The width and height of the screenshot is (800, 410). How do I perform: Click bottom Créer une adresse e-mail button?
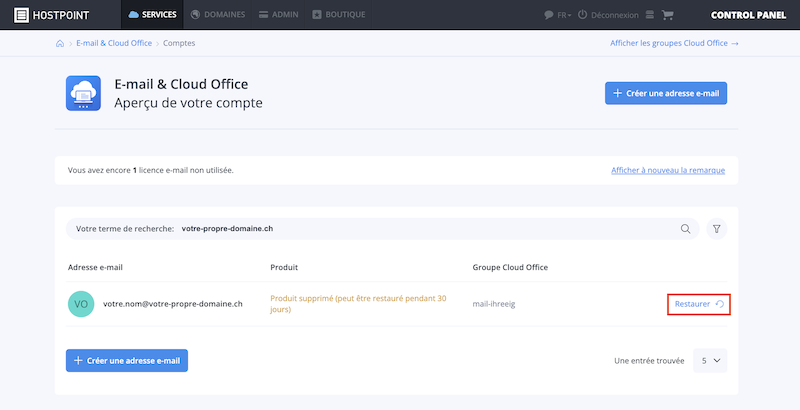point(127,361)
